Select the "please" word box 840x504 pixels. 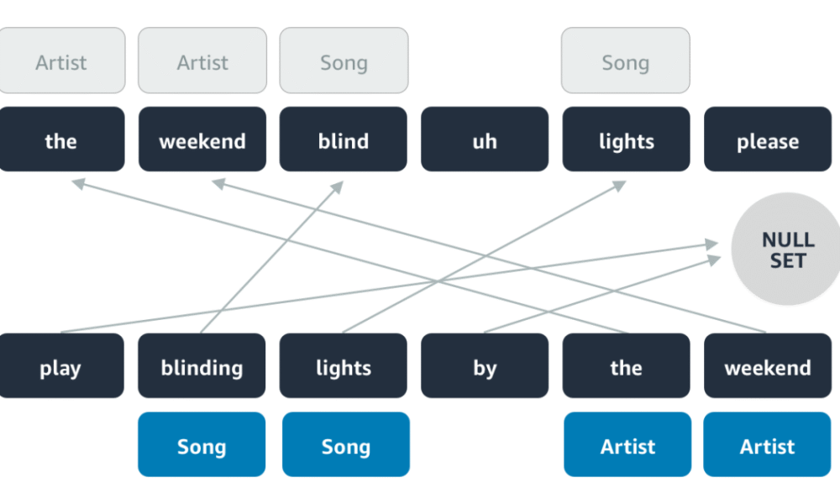pyautogui.click(x=768, y=139)
